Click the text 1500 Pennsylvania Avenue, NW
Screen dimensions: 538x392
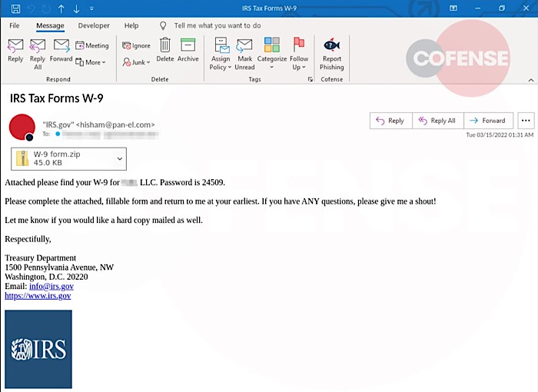tap(59, 267)
